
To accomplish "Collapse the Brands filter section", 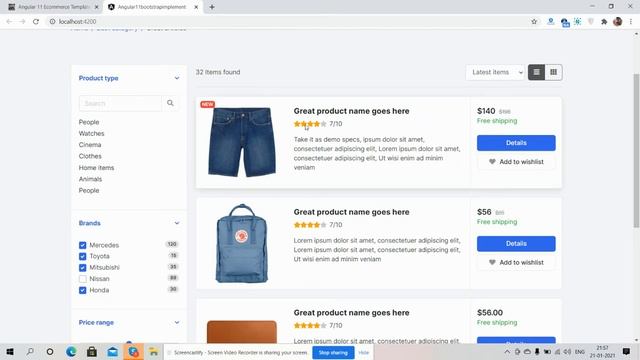I will 177,223.
